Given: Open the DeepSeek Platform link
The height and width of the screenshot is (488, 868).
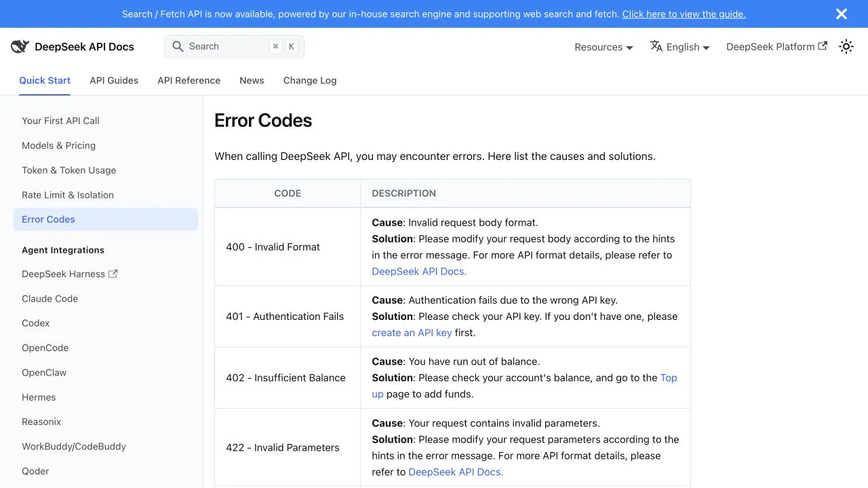Looking at the screenshot, I should [776, 47].
